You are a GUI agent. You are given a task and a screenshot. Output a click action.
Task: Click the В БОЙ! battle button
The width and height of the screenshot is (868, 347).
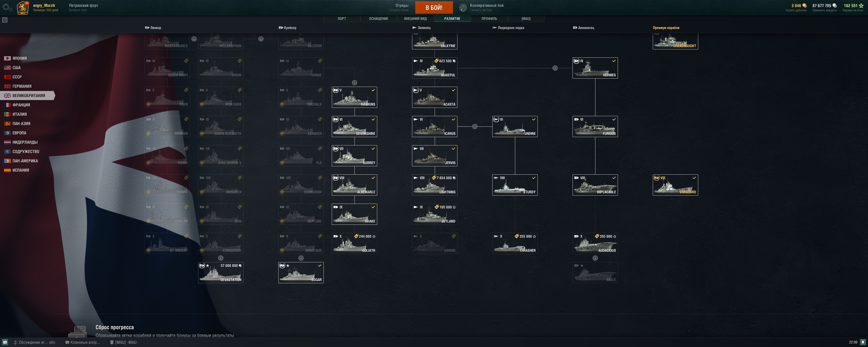pyautogui.click(x=434, y=7)
